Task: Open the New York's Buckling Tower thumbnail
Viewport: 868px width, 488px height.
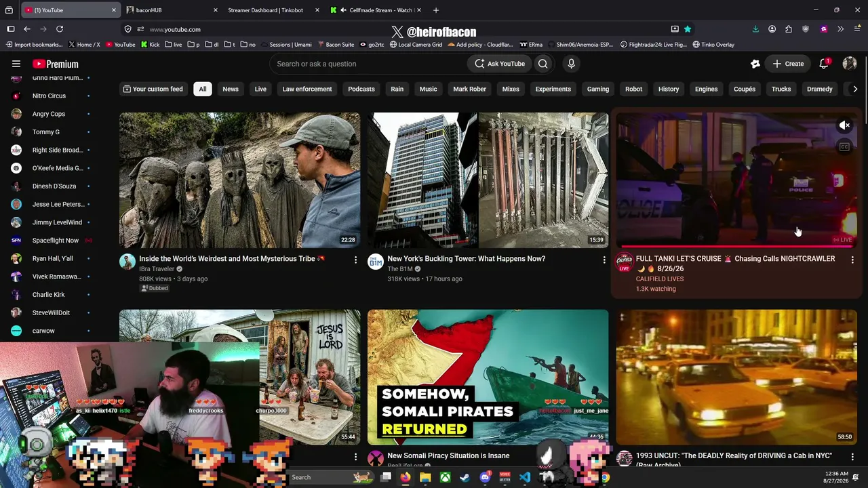Action: 488,180
